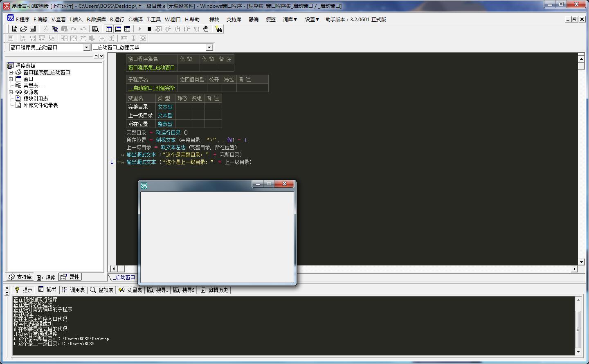Click the code editor scroll down arrow
Image resolution: width=589 pixels, height=364 pixels.
coord(581,262)
